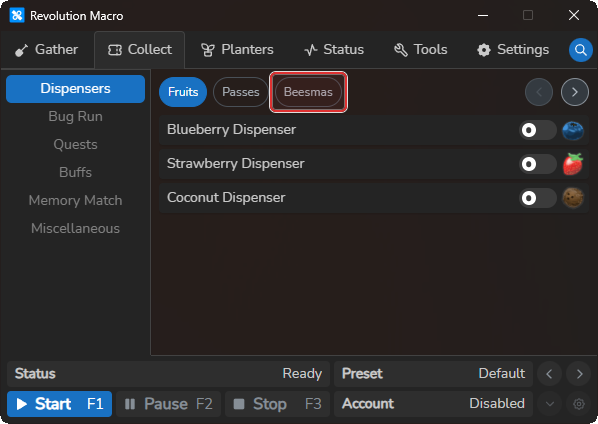
Task: Switch to the next preset
Action: click(x=579, y=374)
